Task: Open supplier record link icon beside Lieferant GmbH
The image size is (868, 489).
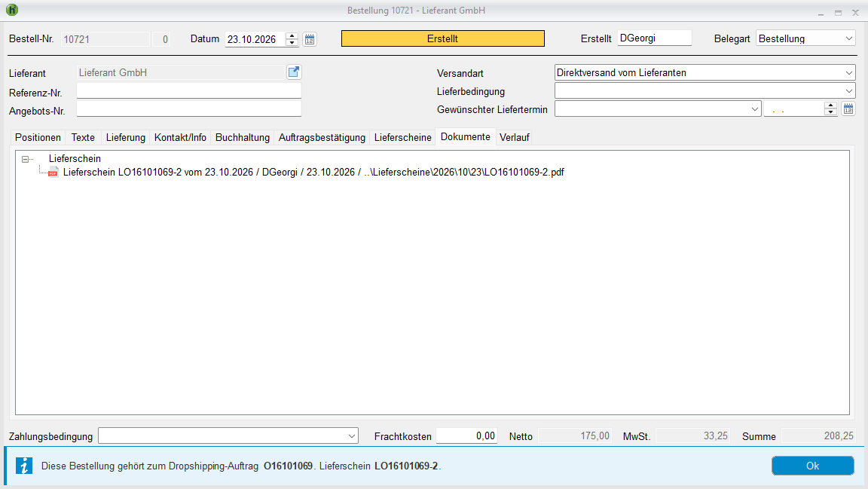Action: coord(294,72)
